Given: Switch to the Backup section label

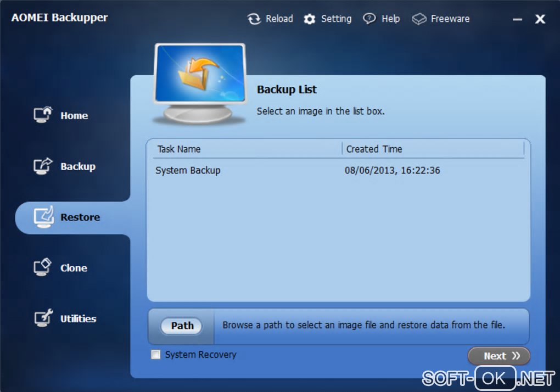Looking at the screenshot, I should [78, 167].
